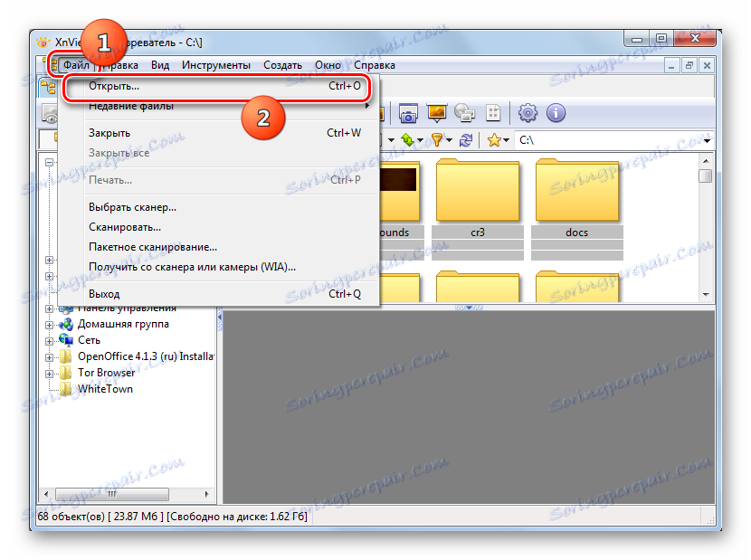Open the favorites star dropdown arrow
The height and width of the screenshot is (560, 751).
click(506, 140)
